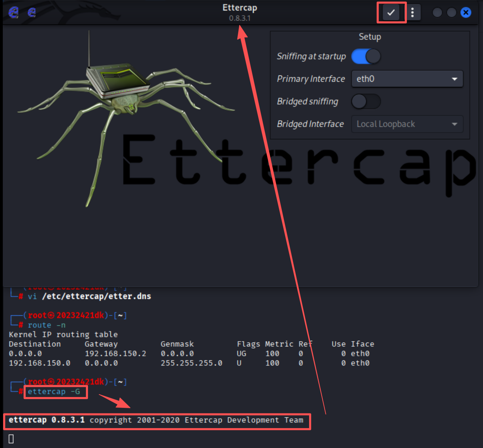
Task: Click the ettercap copyright line in terminal
Action: pyautogui.click(x=156, y=420)
